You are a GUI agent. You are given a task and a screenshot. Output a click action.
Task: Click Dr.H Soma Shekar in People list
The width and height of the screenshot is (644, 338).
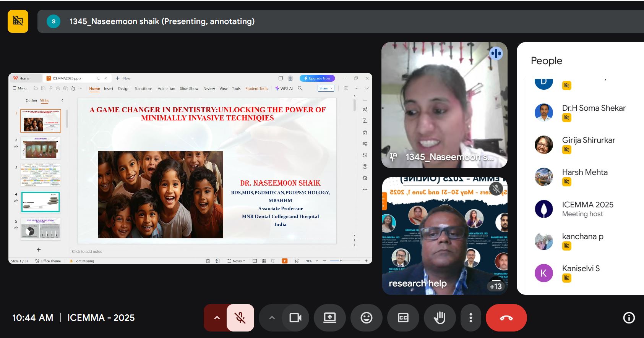(594, 108)
